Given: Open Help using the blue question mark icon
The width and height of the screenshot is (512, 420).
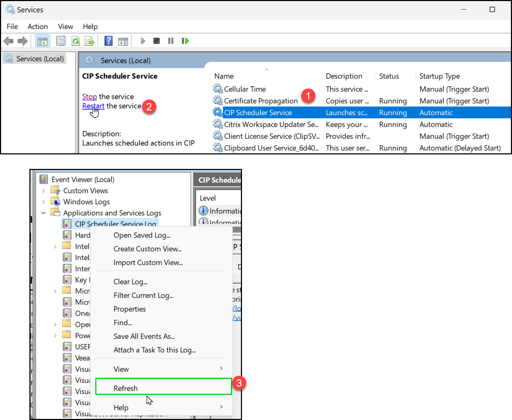Looking at the screenshot, I should tap(108, 41).
